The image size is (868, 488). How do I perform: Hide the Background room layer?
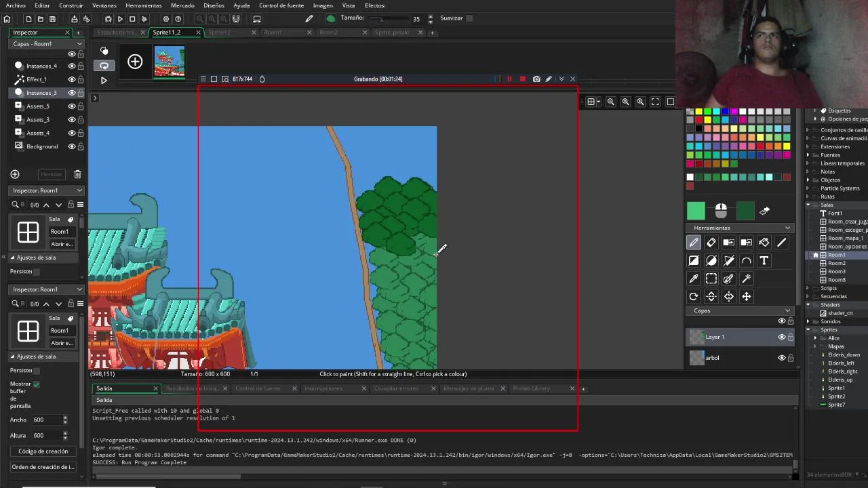click(71, 146)
